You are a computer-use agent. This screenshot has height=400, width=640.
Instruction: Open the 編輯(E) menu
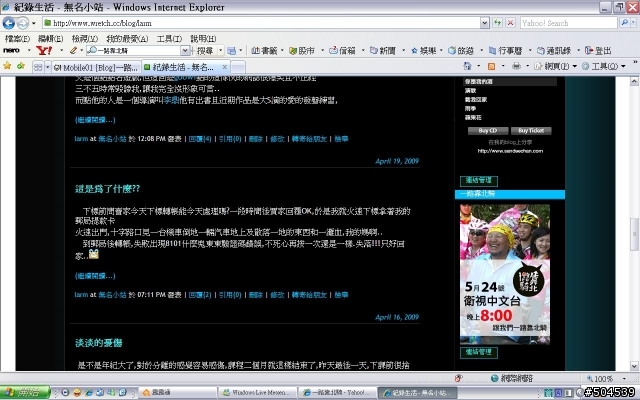[50, 39]
